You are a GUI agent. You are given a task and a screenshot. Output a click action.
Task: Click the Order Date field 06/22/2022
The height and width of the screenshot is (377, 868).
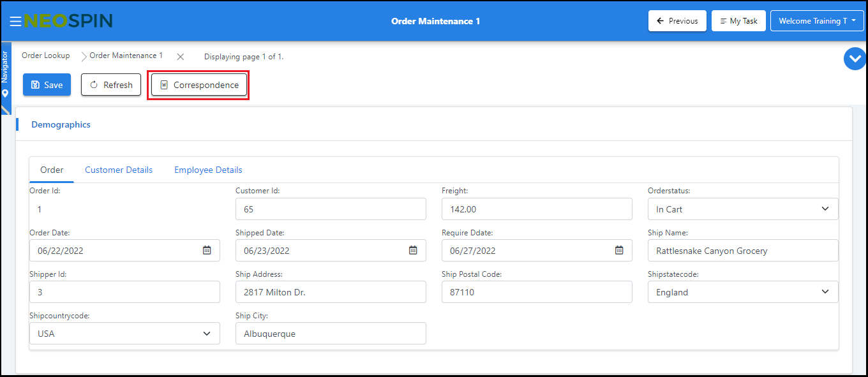coord(124,251)
